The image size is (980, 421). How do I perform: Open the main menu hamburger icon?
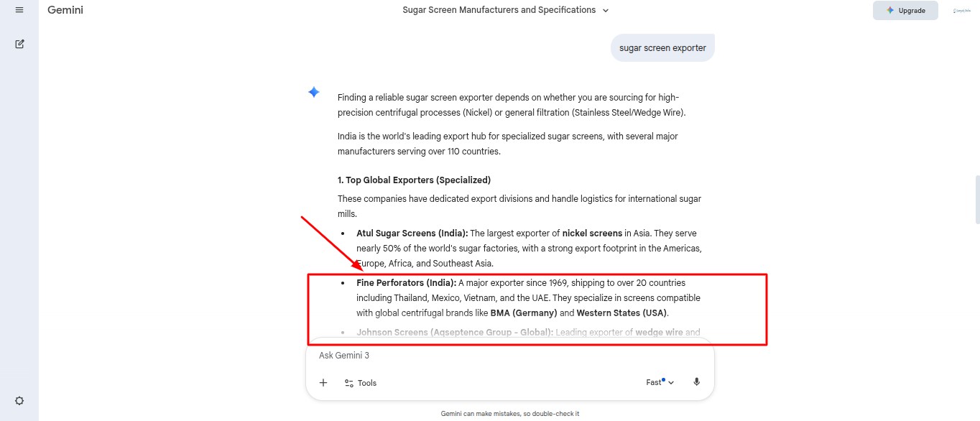19,10
